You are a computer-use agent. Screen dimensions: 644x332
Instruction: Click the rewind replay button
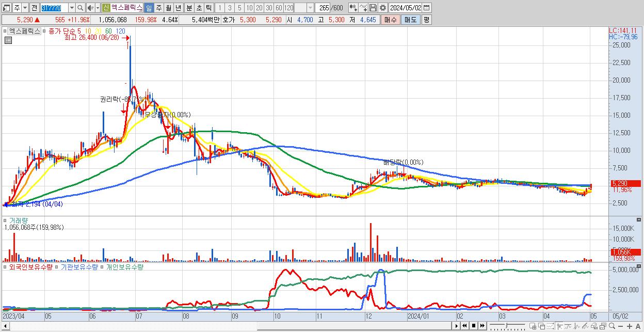pos(465,326)
